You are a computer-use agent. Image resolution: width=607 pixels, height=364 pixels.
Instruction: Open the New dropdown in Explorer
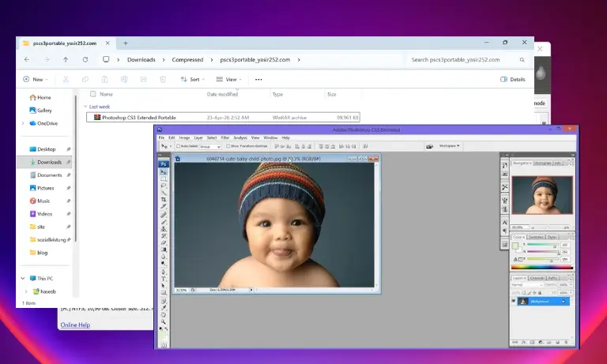(x=36, y=79)
